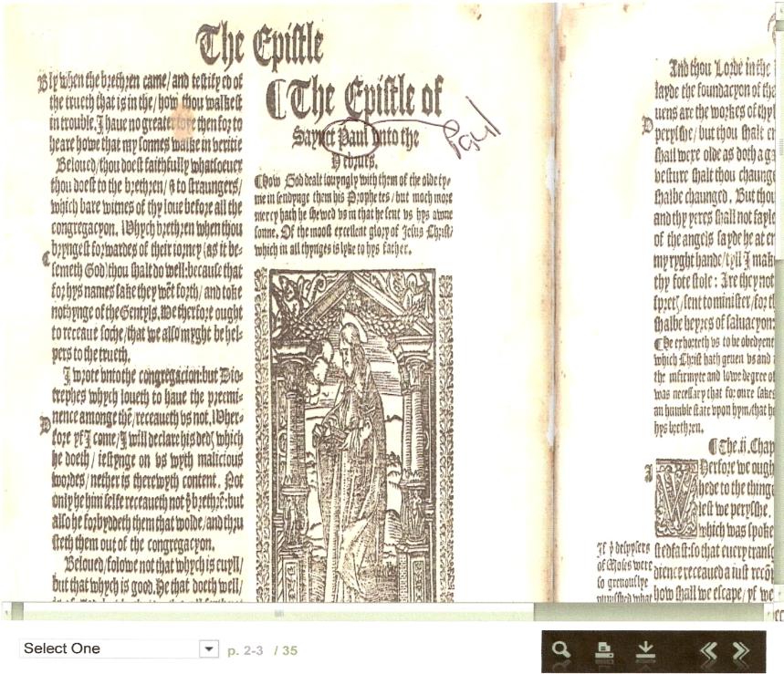784x674 pixels.
Task: Open dropdown arrow beside Select One
Action: point(210,648)
